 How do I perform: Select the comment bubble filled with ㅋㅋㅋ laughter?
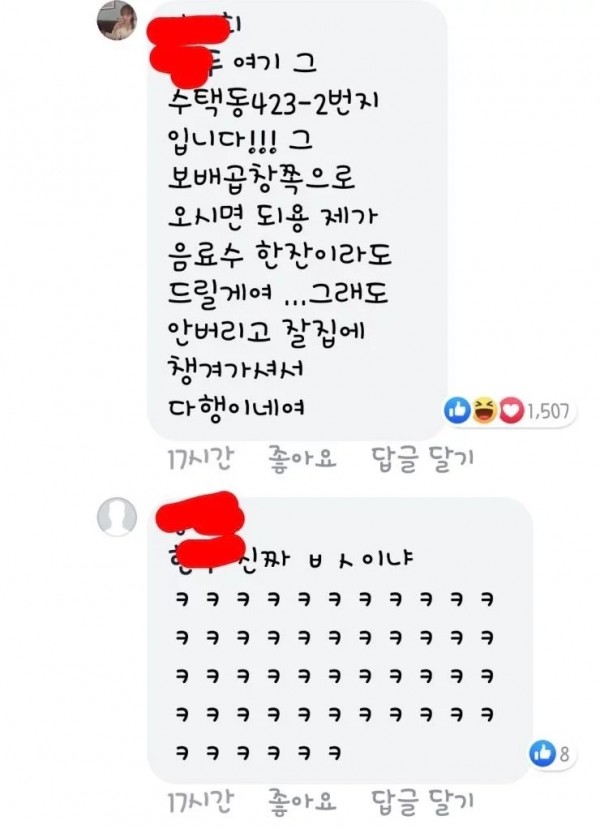tap(339, 639)
